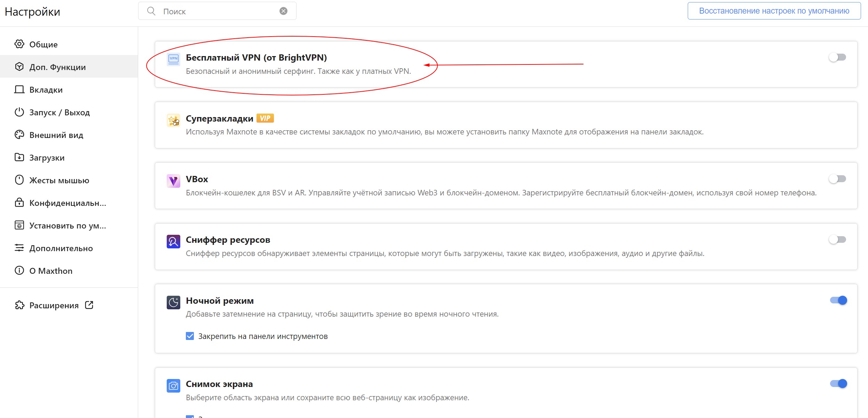Clear the search field with X icon
Viewport: 868px width, 418px height.
283,11
